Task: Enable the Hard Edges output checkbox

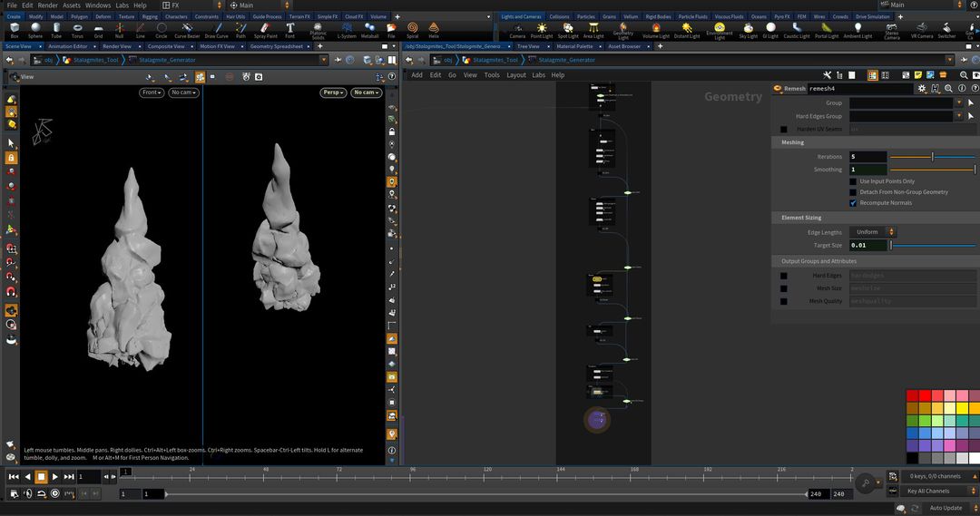Action: pyautogui.click(x=784, y=276)
